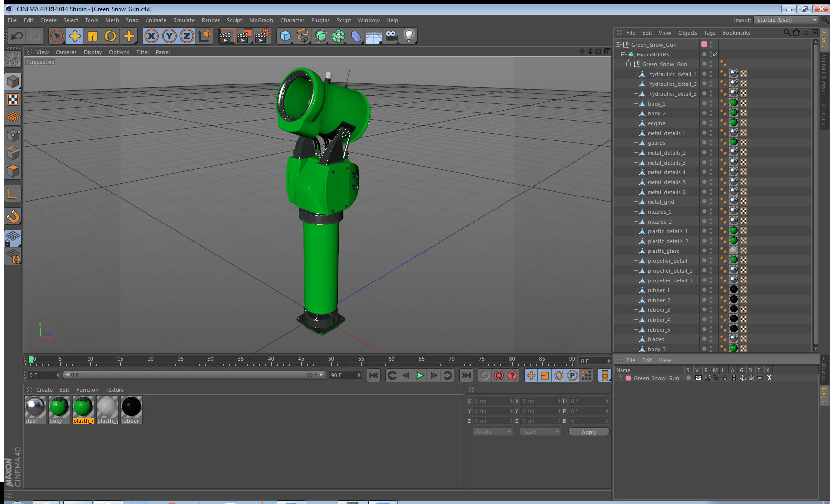This screenshot has height=504, width=830.
Task: Open the spline tools icon
Action: 303,36
